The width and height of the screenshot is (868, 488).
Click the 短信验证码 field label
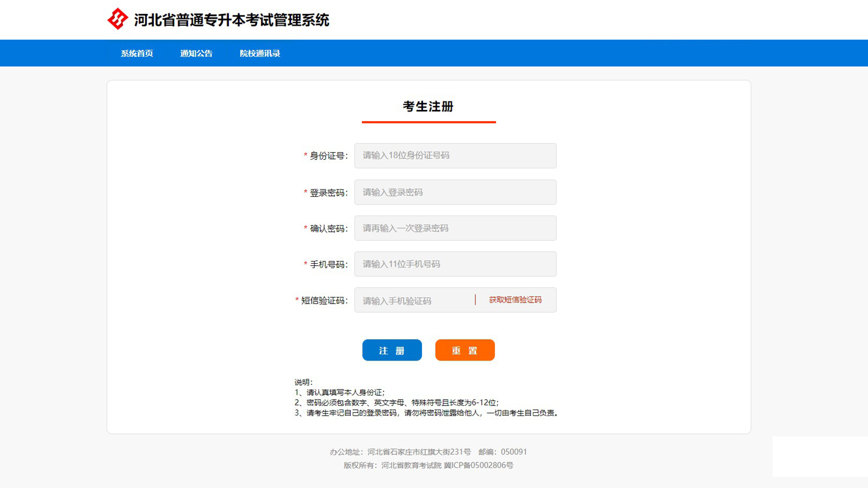coord(324,300)
